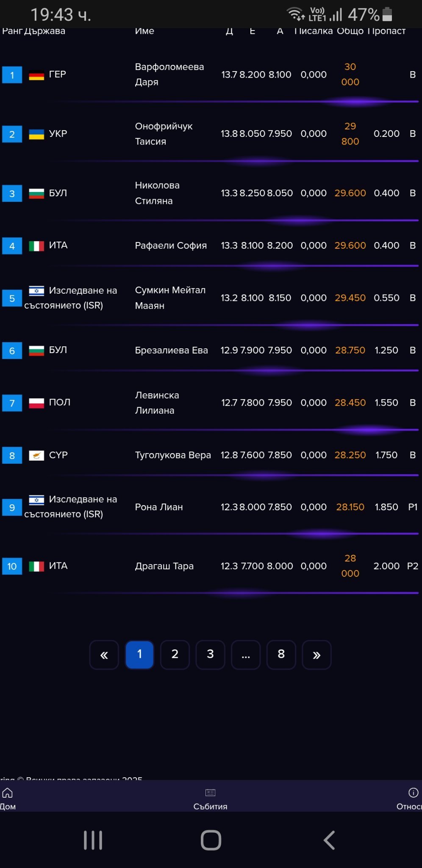Expand the pagination ellipsis button

[246, 655]
